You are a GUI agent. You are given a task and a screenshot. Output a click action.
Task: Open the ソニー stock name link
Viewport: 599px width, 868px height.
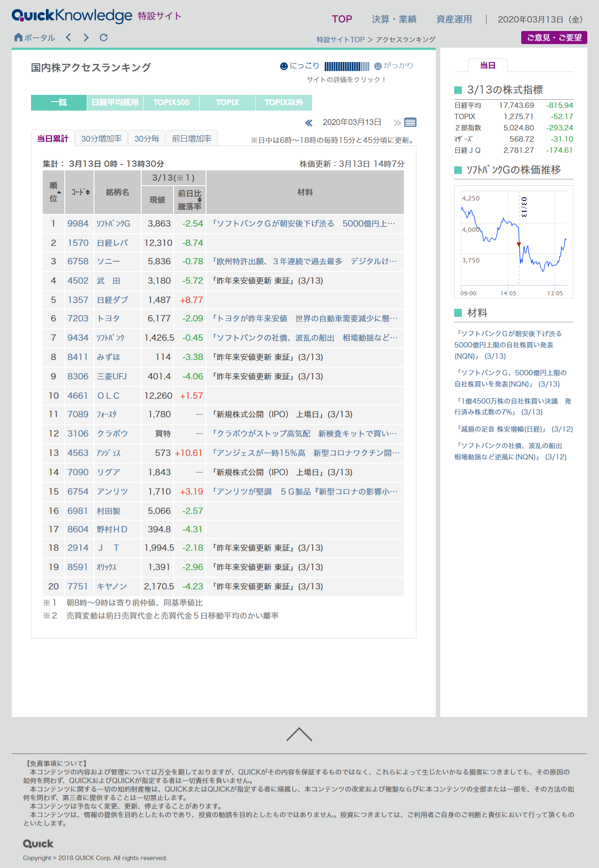[x=108, y=261]
